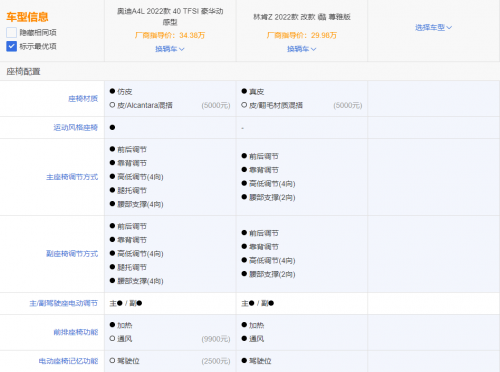Screen dimensions: 500x372
Task: Click the (2500元) memory seat option price
Action: click(216, 361)
